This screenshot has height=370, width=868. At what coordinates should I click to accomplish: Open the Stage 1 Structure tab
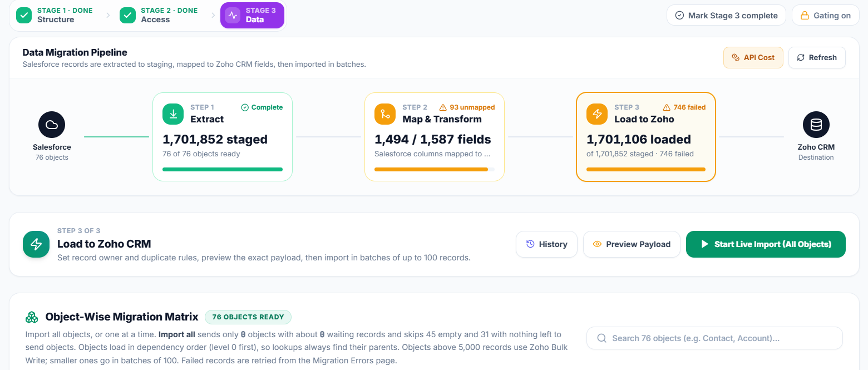click(55, 16)
